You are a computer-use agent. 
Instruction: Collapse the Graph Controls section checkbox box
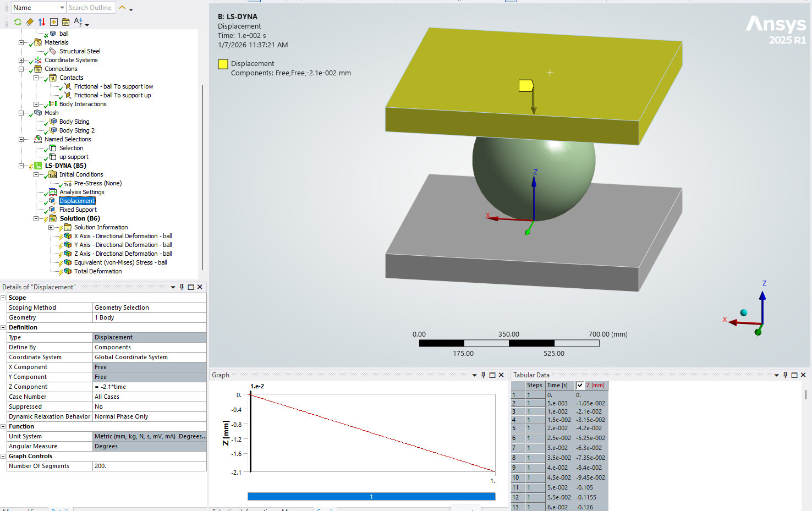tap(3, 456)
